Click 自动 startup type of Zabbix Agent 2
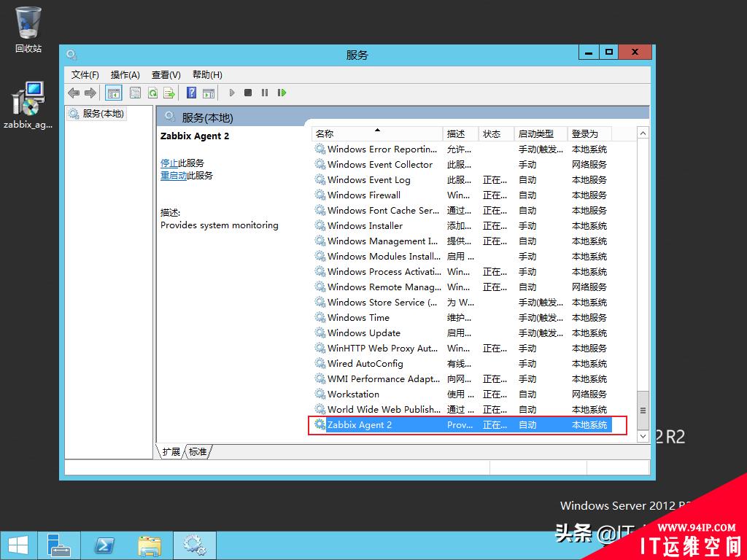 point(527,425)
